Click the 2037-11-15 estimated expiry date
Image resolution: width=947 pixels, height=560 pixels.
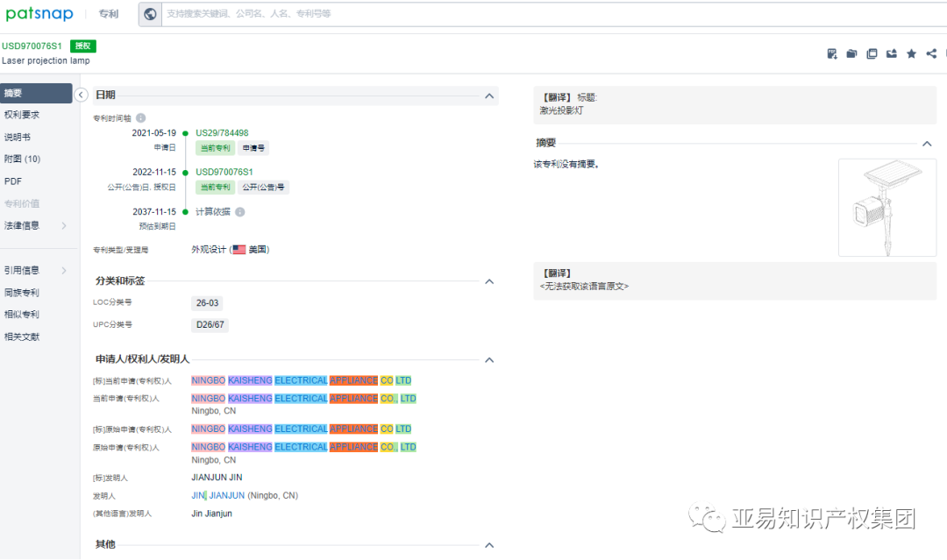[x=154, y=212]
